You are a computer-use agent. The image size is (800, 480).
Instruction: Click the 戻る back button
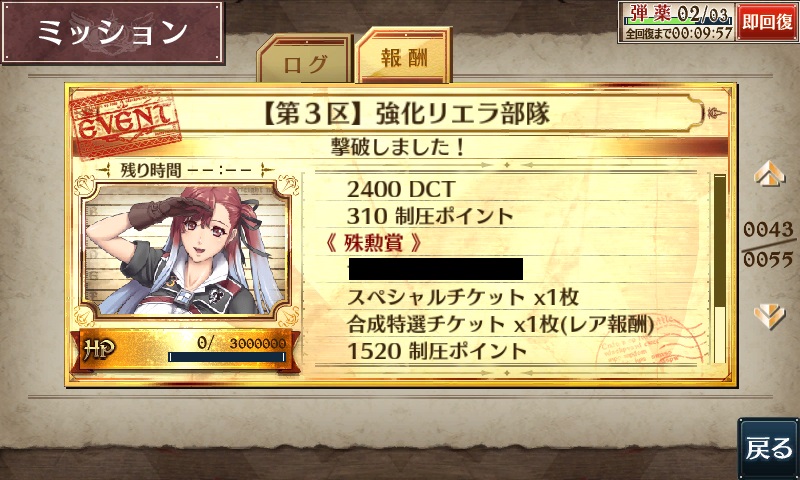[x=769, y=448]
